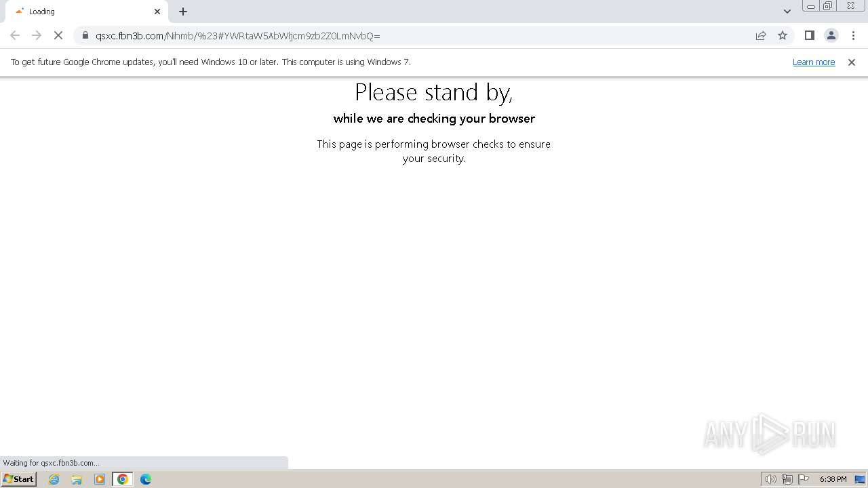
Task: Switch to Chrome taskbar icon
Action: click(122, 479)
